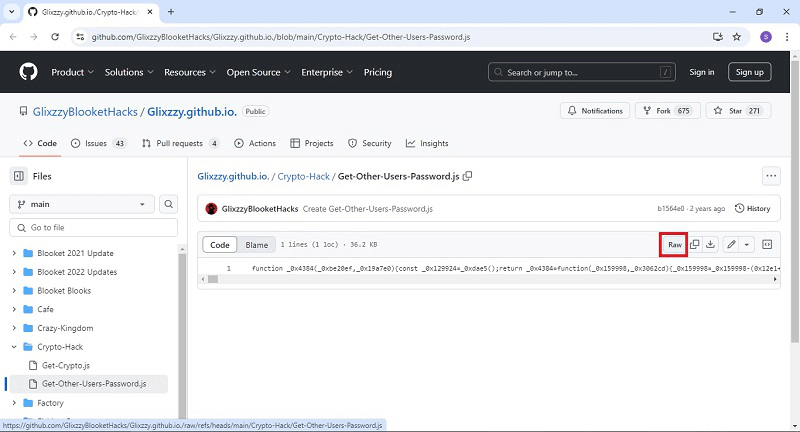Click horizontal code scrollbar thumb
Viewport: 800px width, 432px height.
coord(213,279)
